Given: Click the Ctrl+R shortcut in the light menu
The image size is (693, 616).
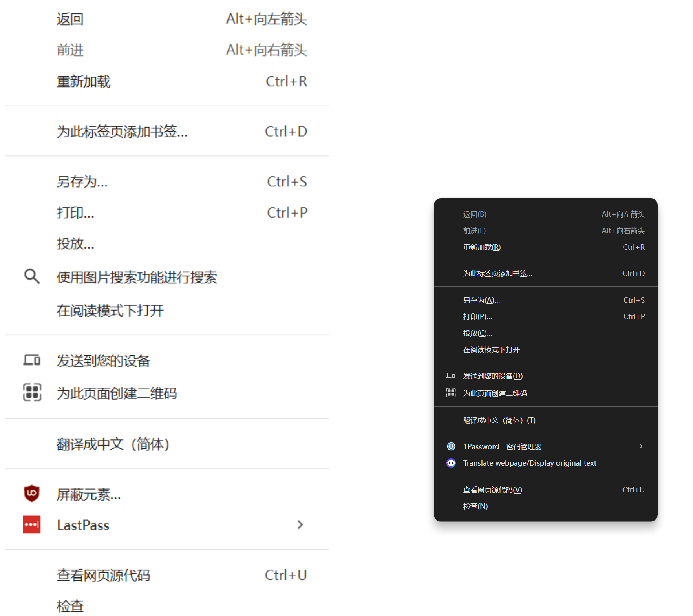Looking at the screenshot, I should [287, 81].
